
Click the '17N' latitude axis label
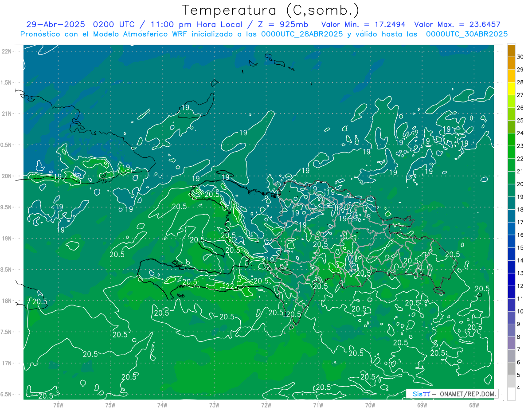tap(7, 364)
